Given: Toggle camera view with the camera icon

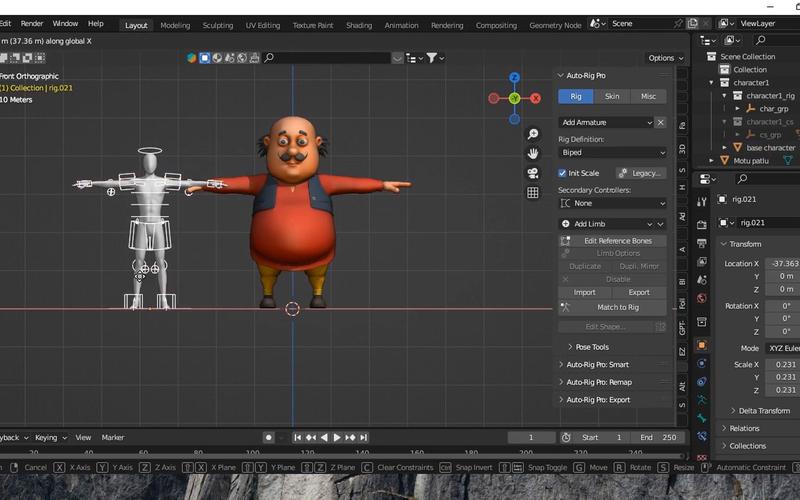Looking at the screenshot, I should [533, 173].
